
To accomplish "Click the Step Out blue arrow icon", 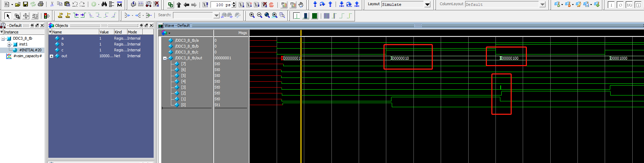I will (330, 4).
